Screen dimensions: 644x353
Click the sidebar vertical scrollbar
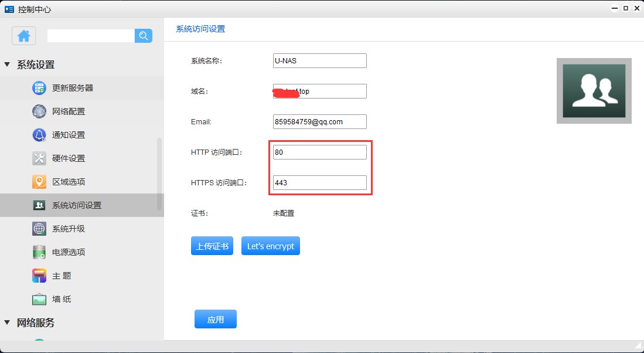(x=159, y=174)
